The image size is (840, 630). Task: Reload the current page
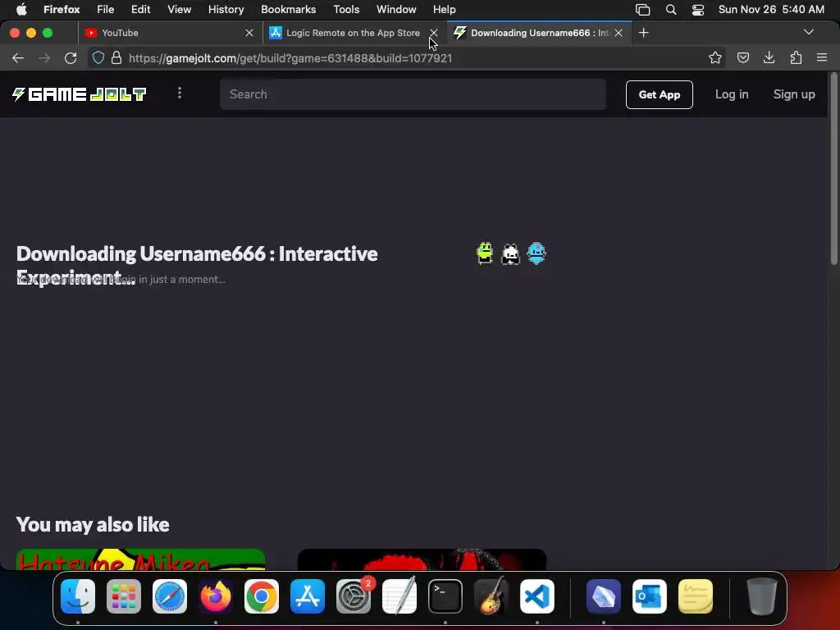[x=71, y=58]
